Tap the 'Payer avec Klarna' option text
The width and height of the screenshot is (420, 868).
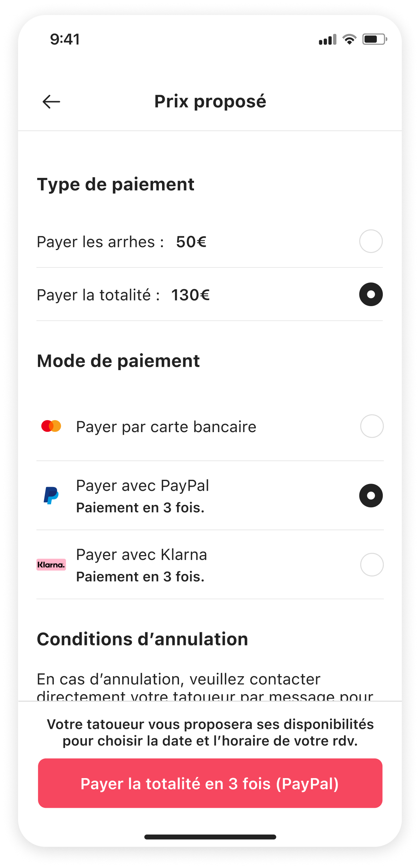tap(141, 555)
